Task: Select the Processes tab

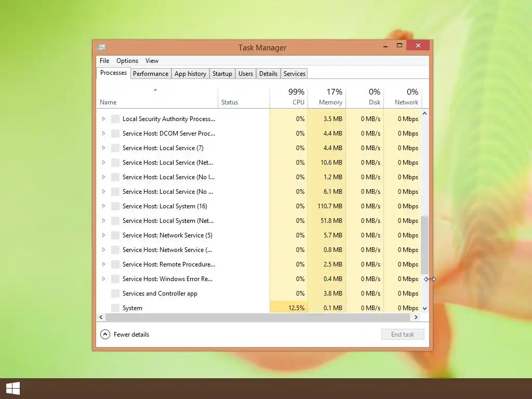Action: coord(113,73)
